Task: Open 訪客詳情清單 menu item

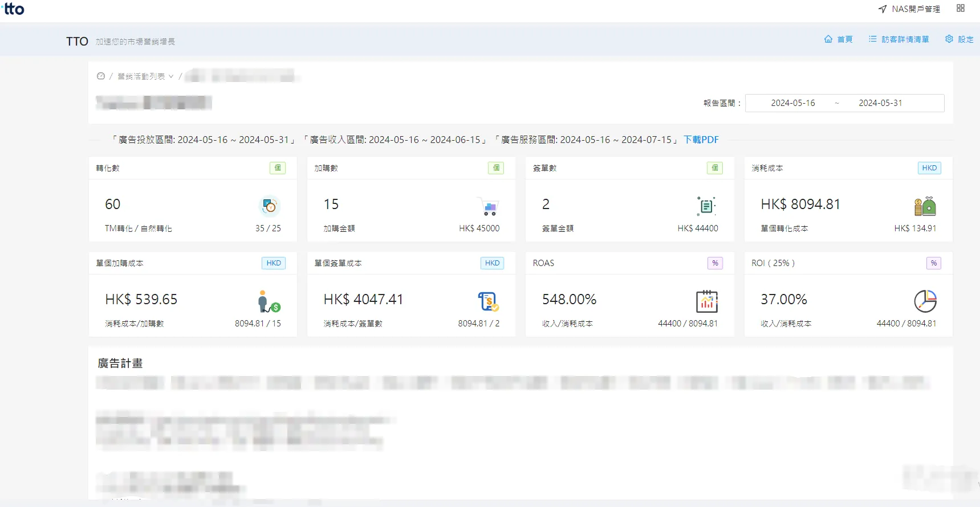Action: click(x=899, y=39)
